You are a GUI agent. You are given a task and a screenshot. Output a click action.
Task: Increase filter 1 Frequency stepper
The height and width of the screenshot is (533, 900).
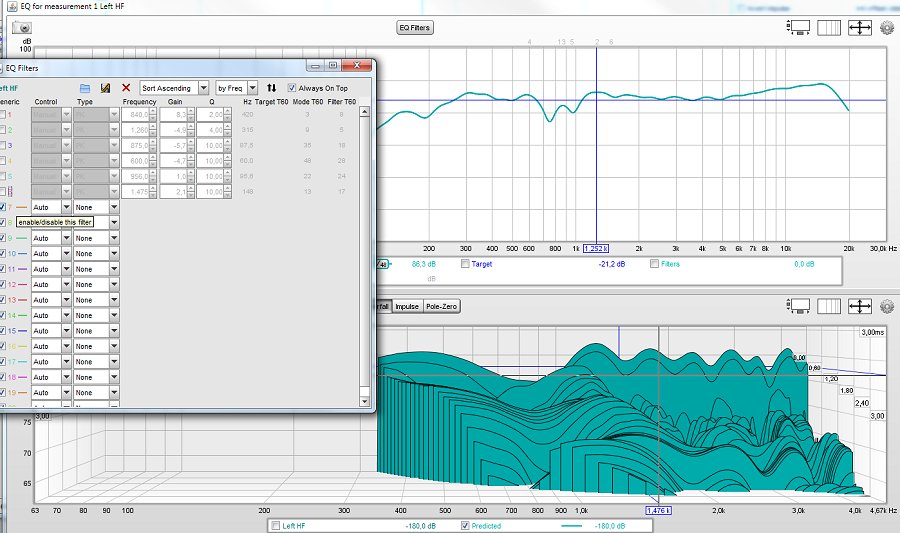pos(153,112)
